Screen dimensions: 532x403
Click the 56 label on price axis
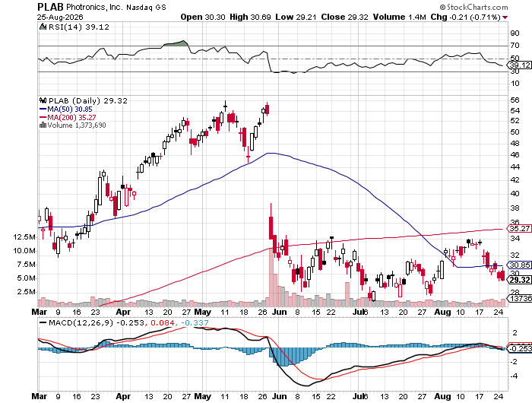(515, 100)
